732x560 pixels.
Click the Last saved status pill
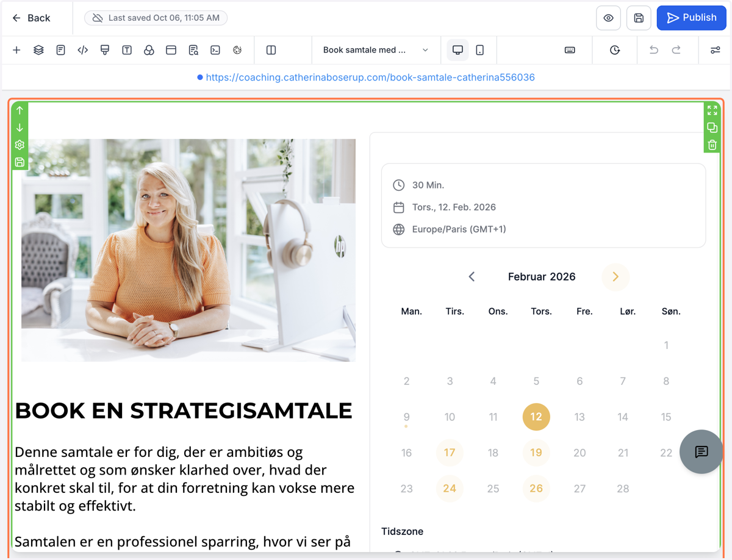[156, 18]
